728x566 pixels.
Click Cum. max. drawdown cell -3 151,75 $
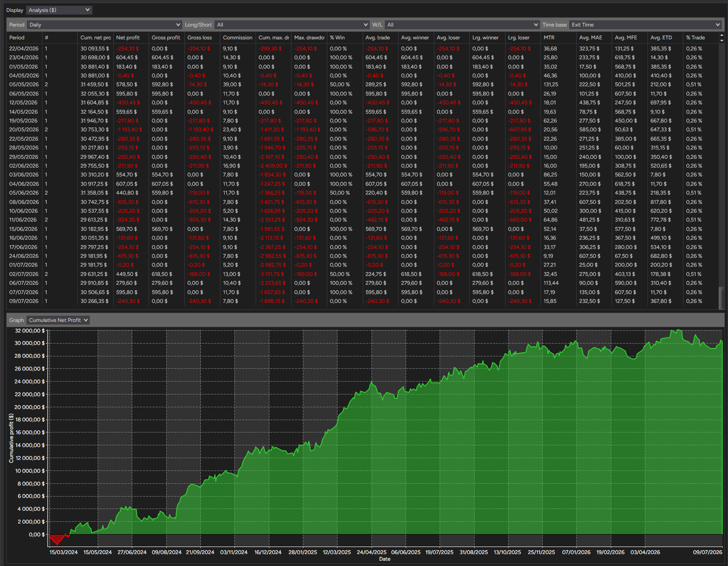[272, 274]
